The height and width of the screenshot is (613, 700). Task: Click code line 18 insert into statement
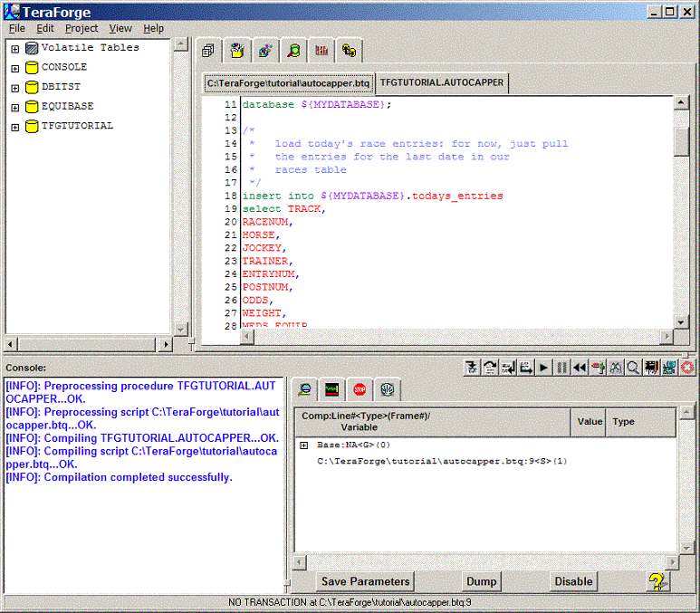pyautogui.click(x=373, y=196)
